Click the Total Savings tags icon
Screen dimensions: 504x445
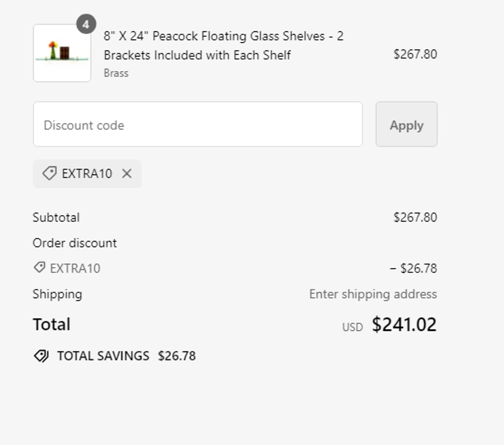pos(41,356)
